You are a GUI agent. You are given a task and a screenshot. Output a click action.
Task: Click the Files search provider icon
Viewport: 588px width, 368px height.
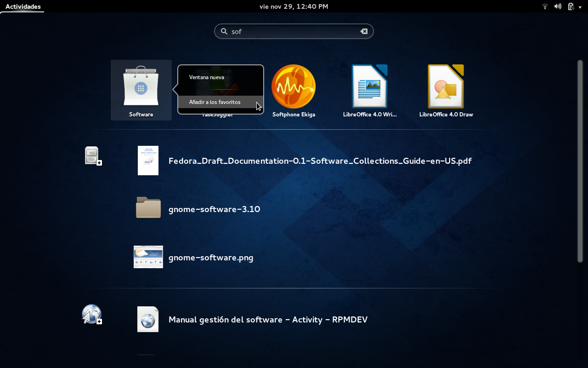pos(93,156)
